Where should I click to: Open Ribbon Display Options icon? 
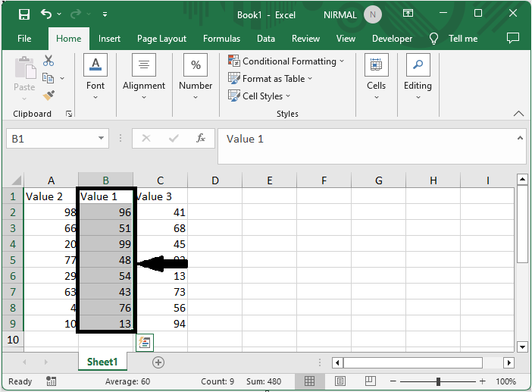pyautogui.click(x=408, y=13)
